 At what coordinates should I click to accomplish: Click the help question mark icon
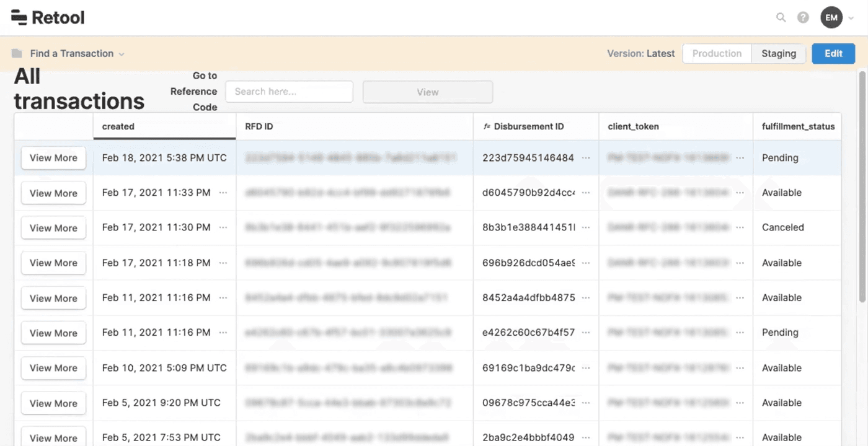point(803,17)
